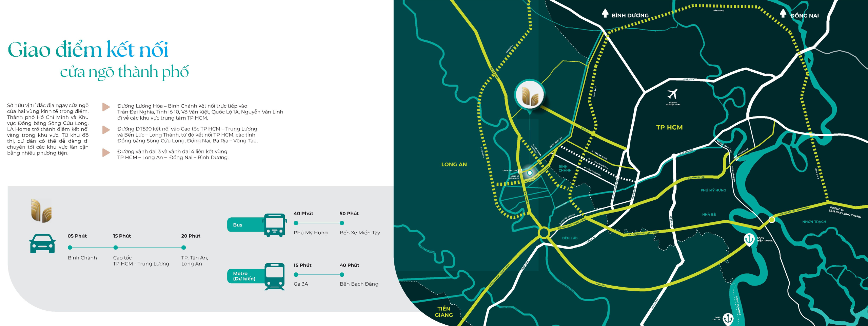The height and width of the screenshot is (326, 868).
Task: Click the triangle bullet beside Đường Lương Hòa paragraph
Action: (106, 107)
